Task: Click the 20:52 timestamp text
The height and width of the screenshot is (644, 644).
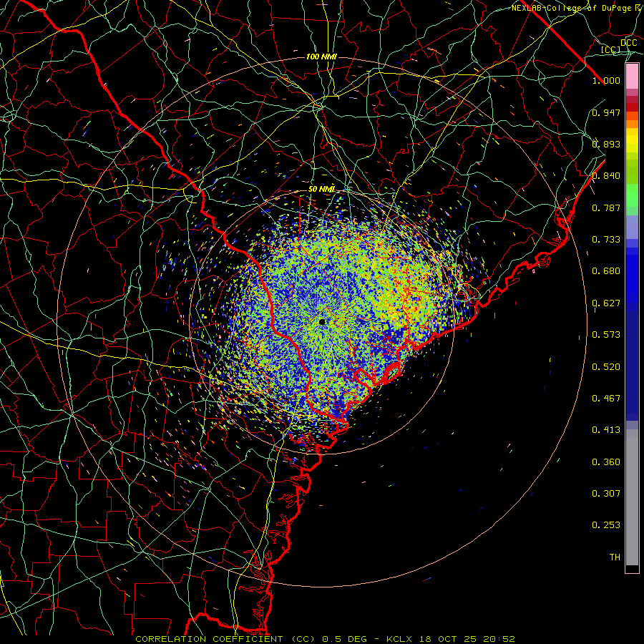Action: pos(499,639)
